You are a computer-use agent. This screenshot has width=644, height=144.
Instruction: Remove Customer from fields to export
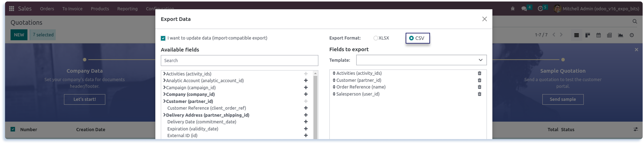480,80
